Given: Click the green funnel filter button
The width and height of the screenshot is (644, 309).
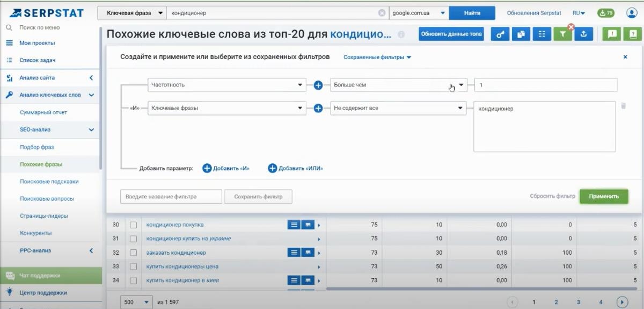Looking at the screenshot, I should (562, 34).
